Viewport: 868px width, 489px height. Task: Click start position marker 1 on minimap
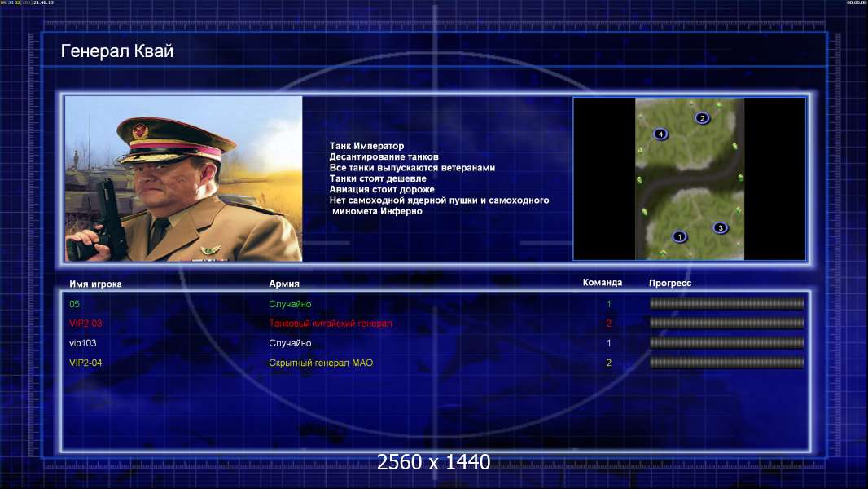click(x=679, y=236)
